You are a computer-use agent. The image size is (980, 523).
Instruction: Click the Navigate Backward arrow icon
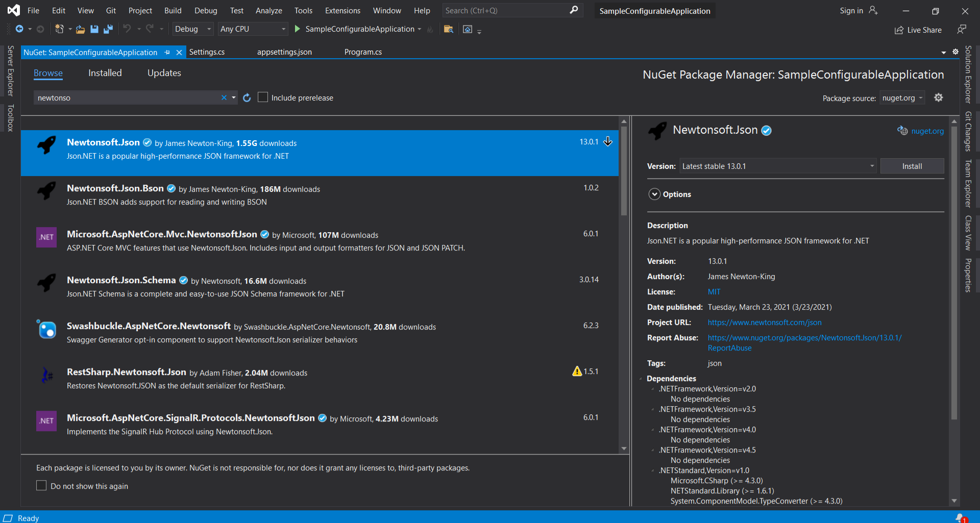coord(19,29)
